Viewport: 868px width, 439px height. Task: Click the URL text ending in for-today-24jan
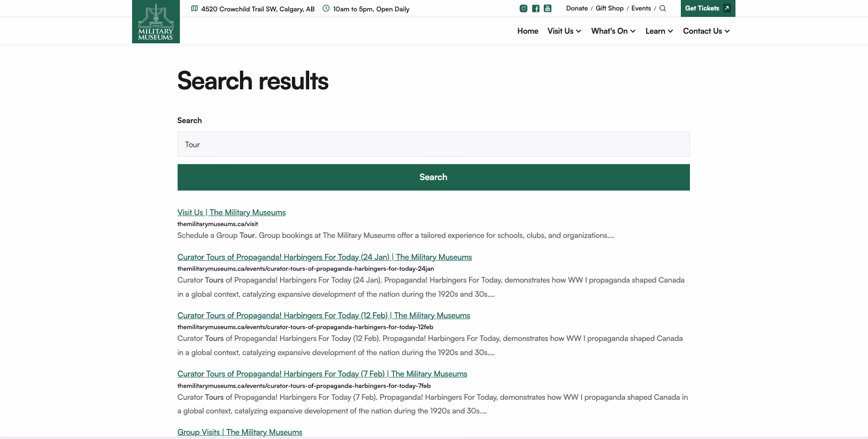click(306, 269)
